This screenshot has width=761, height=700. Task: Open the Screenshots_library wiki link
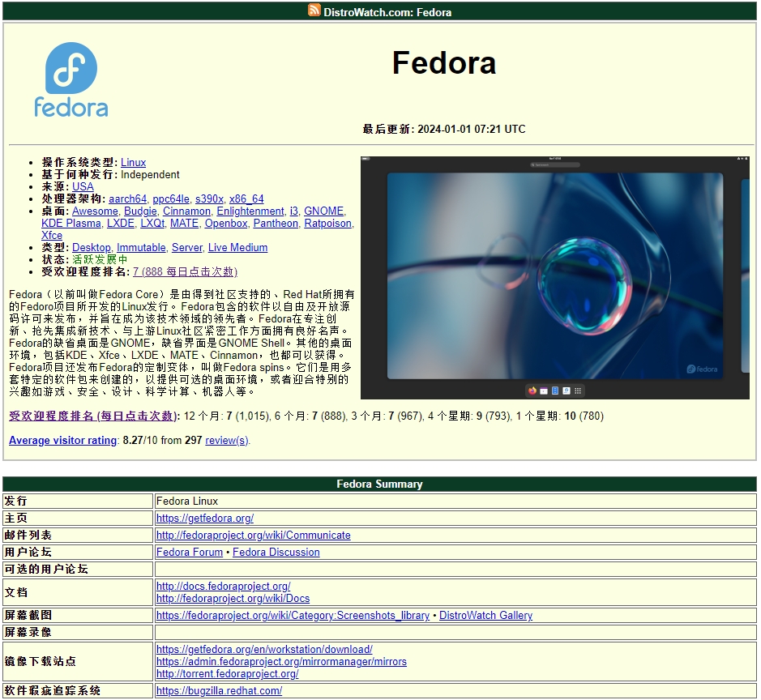[293, 615]
